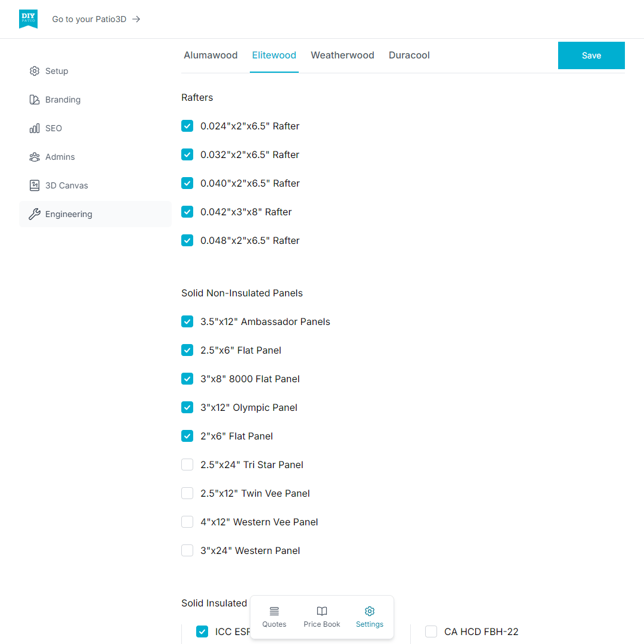Image resolution: width=644 pixels, height=644 pixels.
Task: Click the DIY Patio logo
Action: pos(28,19)
